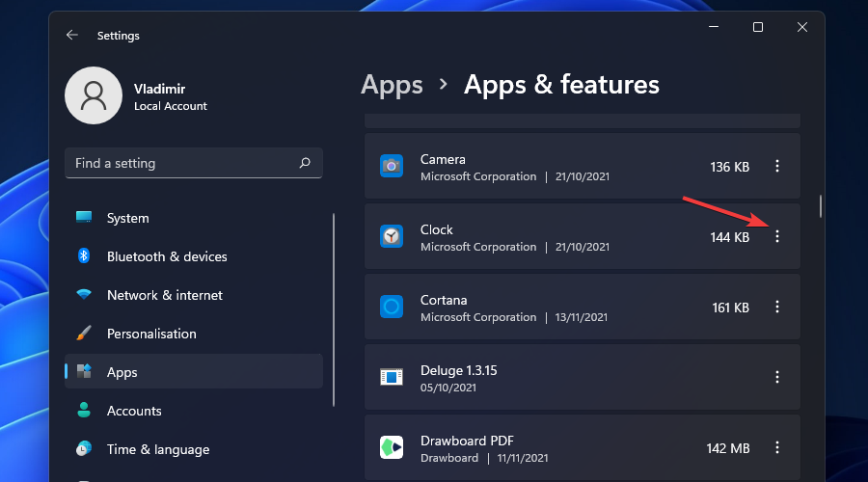868x482 pixels.
Task: Click the search magnifier icon
Action: tap(305, 163)
